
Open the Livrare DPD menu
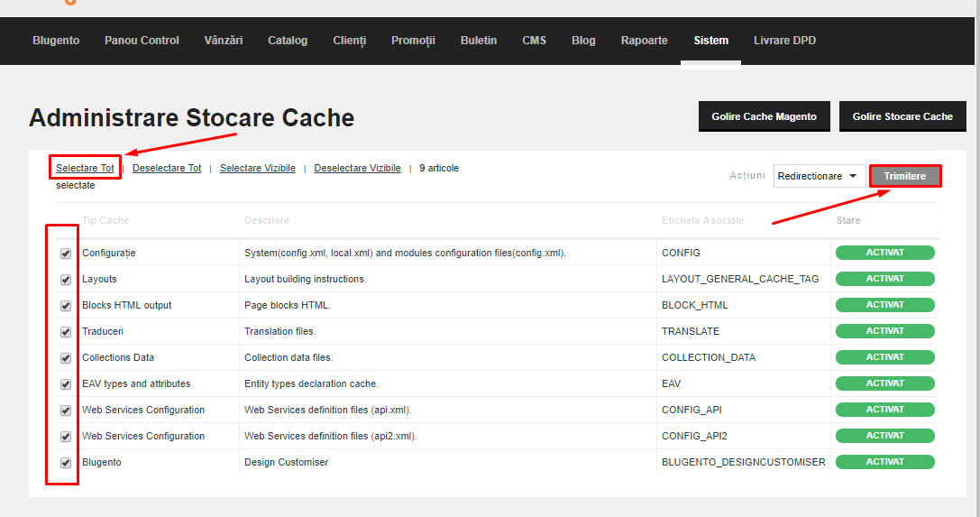coord(785,41)
